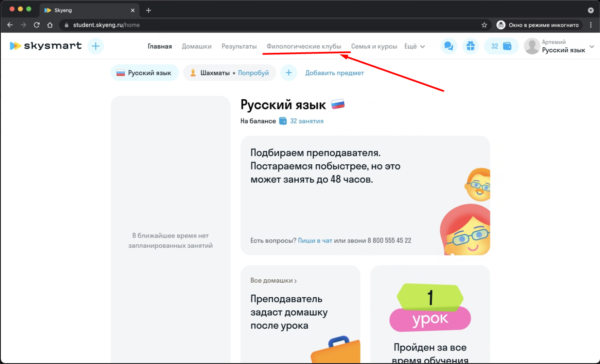The image size is (600, 364).
Task: Bookmark this page with the star icon
Action: (x=484, y=25)
